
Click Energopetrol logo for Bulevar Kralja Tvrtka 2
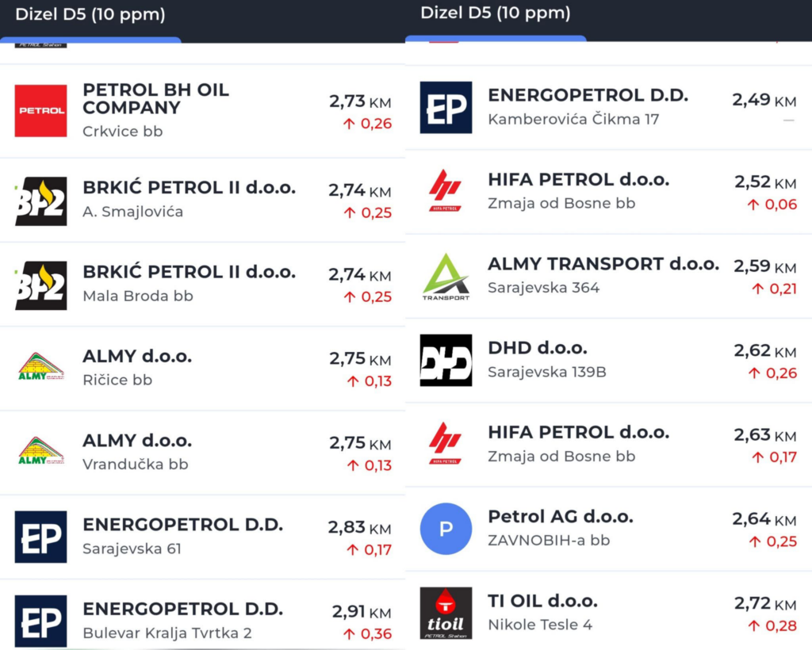coord(40,621)
